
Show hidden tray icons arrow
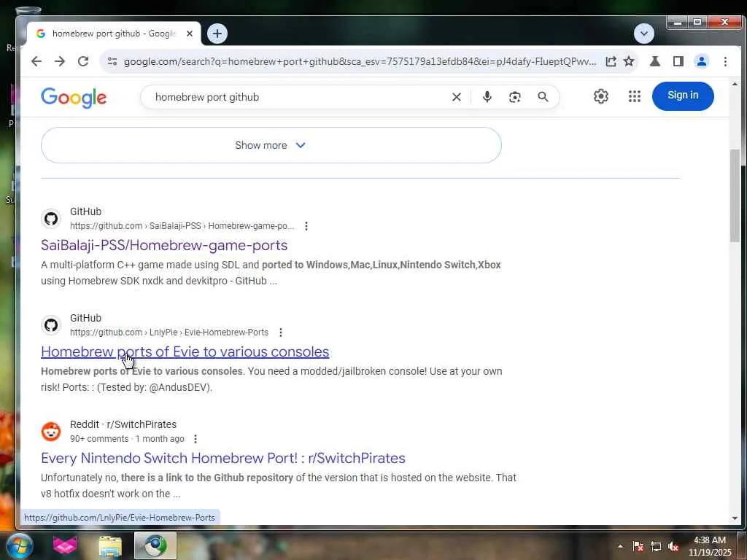[x=620, y=546]
